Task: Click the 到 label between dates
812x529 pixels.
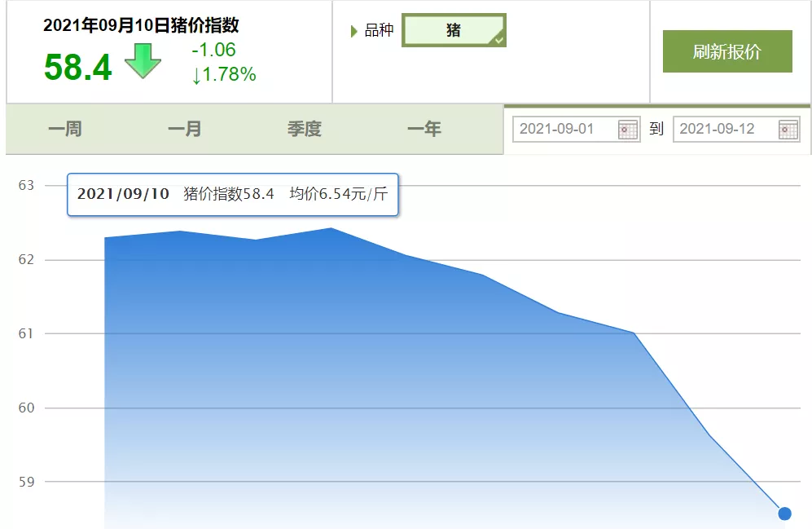Action: click(x=656, y=129)
